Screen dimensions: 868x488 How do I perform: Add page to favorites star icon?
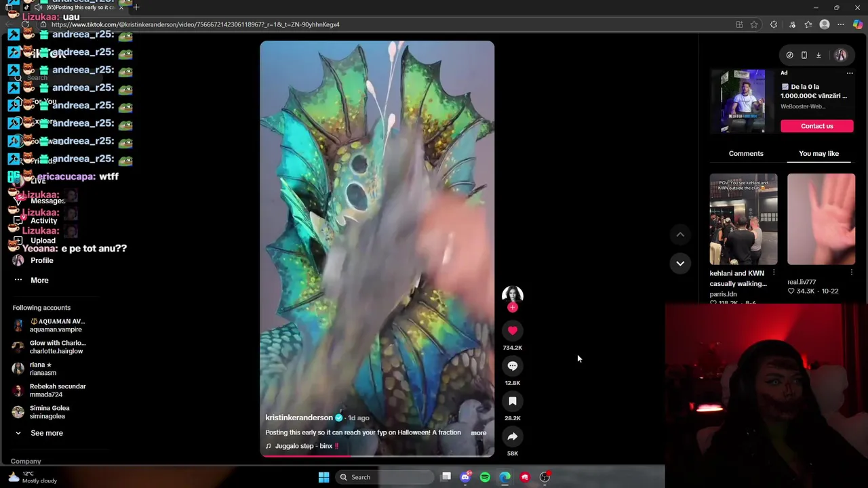click(754, 24)
